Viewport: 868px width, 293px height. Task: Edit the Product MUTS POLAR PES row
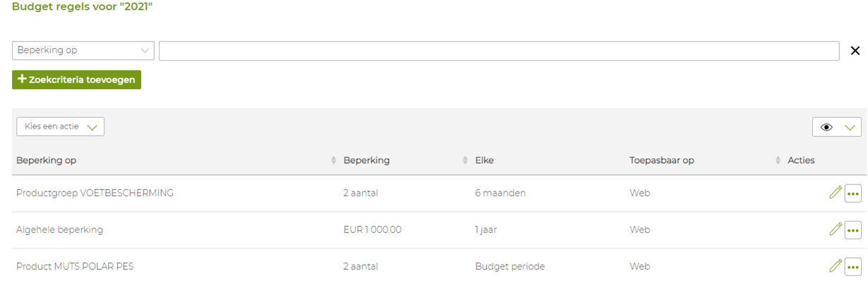point(836,266)
